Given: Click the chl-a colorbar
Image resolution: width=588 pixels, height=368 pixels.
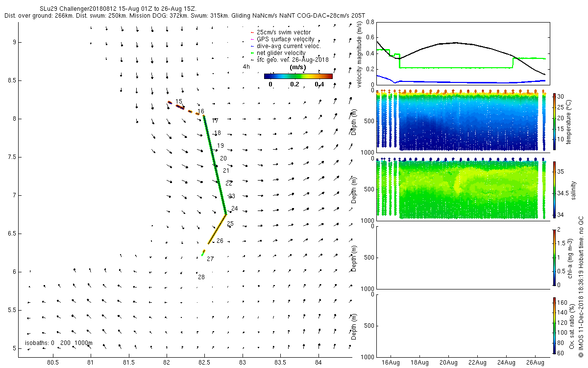Looking at the screenshot, I should [554, 258].
